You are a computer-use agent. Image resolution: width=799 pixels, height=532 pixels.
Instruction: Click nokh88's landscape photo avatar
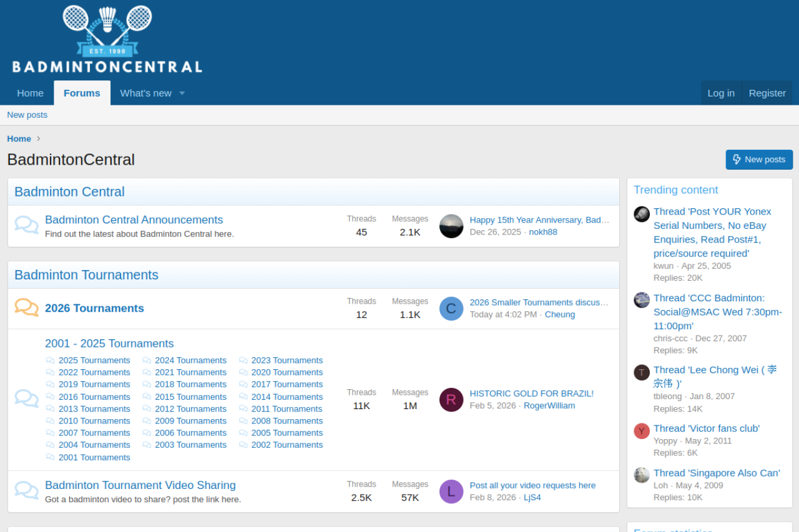click(x=451, y=226)
